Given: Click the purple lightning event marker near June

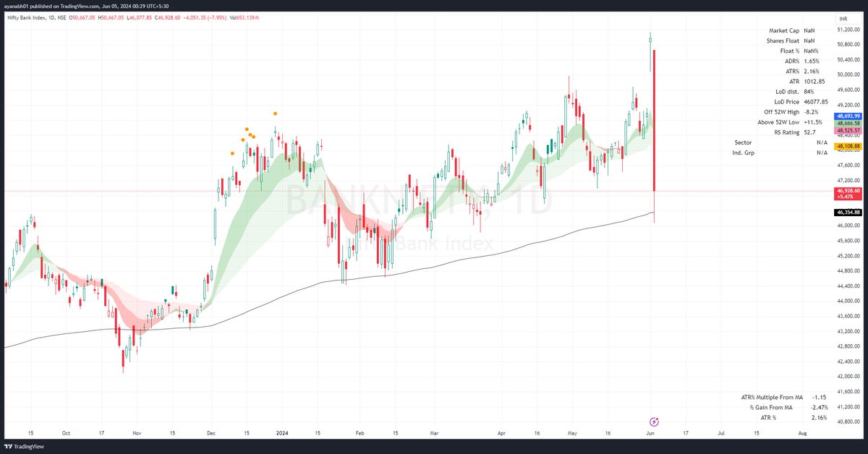Looking at the screenshot, I should (x=654, y=421).
